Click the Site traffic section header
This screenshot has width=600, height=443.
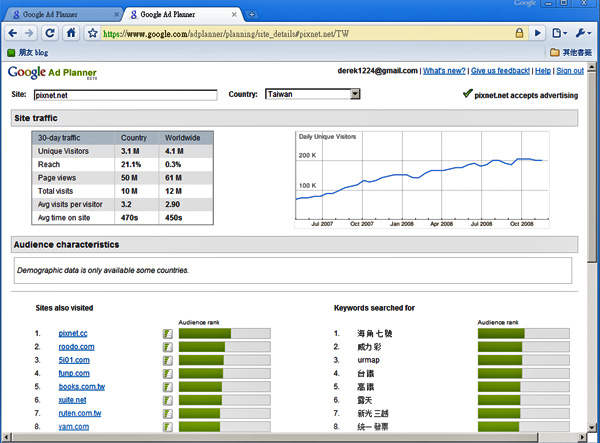point(294,118)
